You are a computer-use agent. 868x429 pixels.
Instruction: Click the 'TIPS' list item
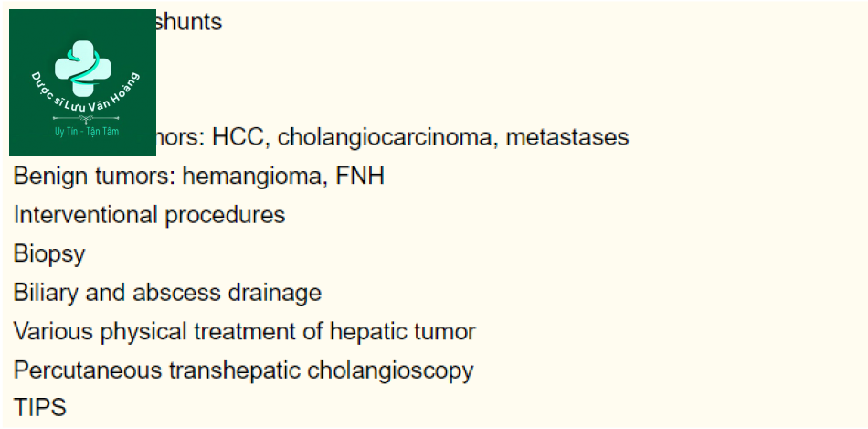pyautogui.click(x=40, y=408)
